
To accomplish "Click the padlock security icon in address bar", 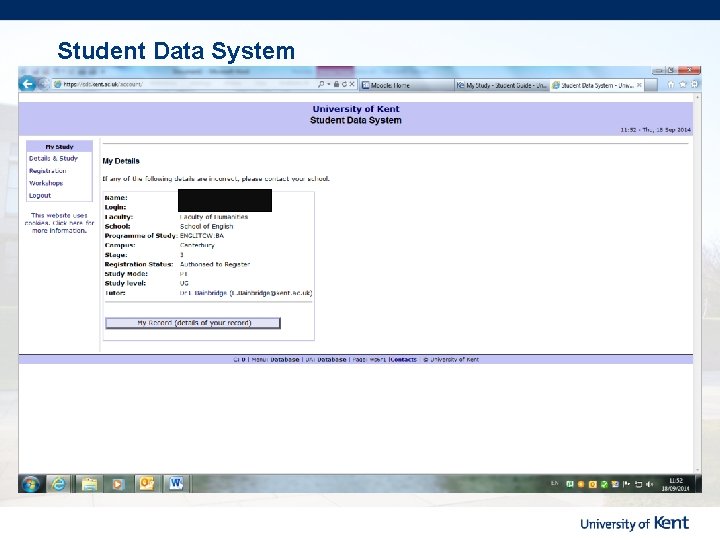I will tap(337, 84).
